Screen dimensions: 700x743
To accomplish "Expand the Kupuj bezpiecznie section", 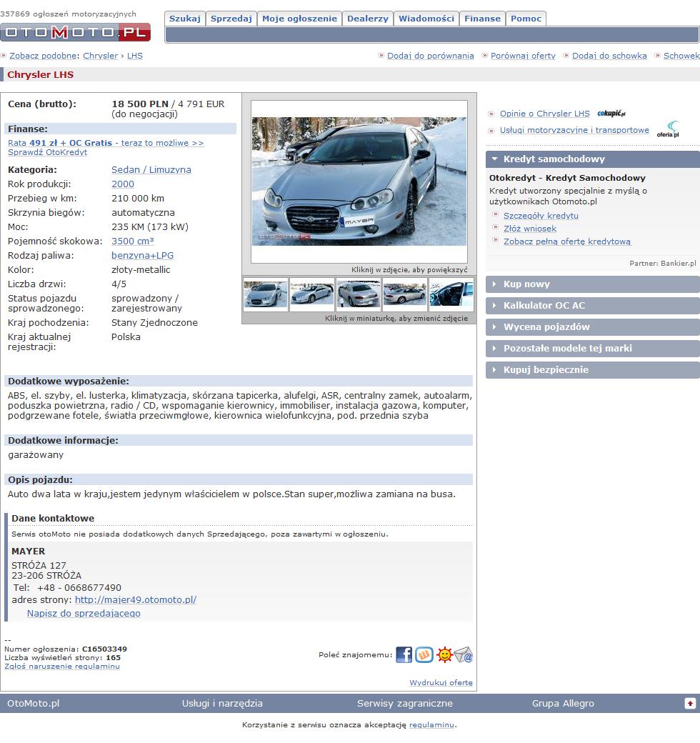I will tap(592, 369).
